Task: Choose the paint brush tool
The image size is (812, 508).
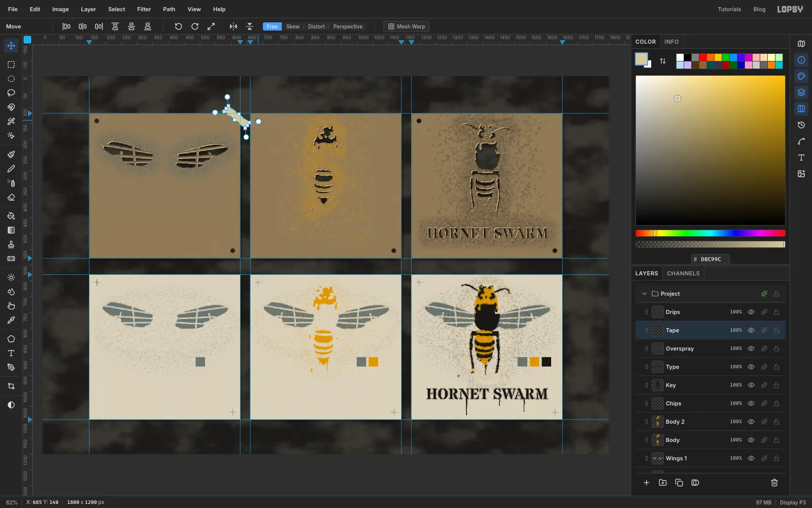Action: point(11,154)
